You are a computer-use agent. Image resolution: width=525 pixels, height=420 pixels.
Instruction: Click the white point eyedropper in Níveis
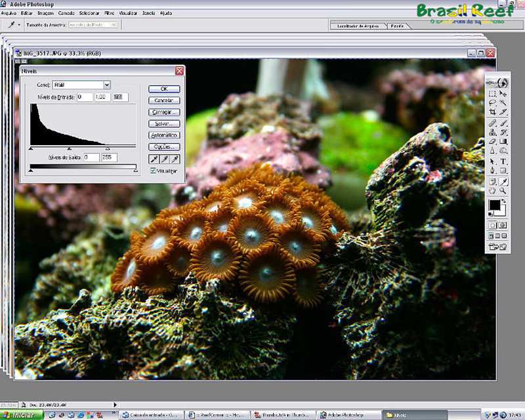pyautogui.click(x=175, y=159)
